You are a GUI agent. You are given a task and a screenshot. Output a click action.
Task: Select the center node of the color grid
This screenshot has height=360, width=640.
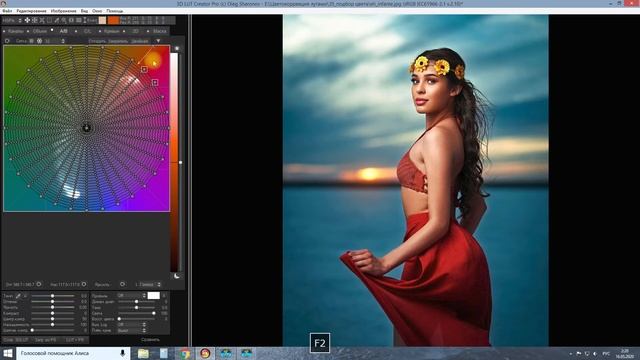(87, 128)
